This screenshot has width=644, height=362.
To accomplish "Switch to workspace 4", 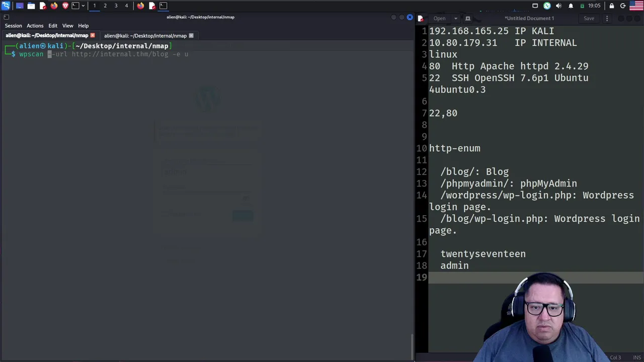I will [x=126, y=6].
